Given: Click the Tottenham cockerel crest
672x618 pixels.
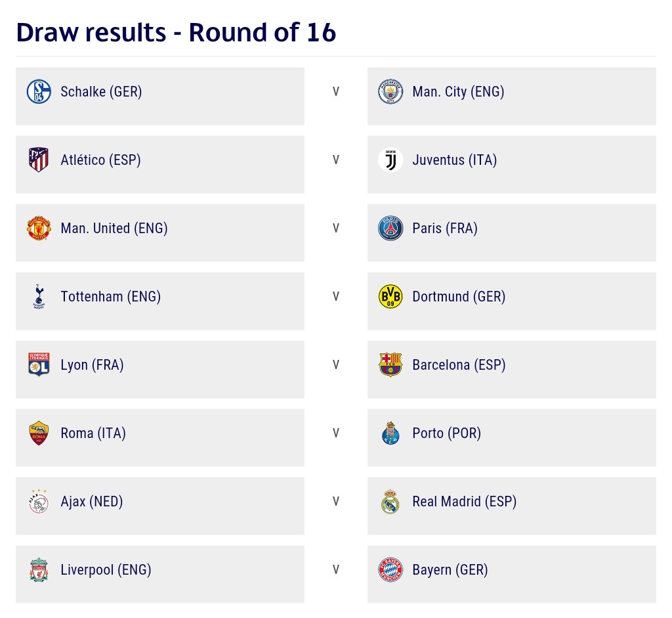Looking at the screenshot, I should [39, 297].
